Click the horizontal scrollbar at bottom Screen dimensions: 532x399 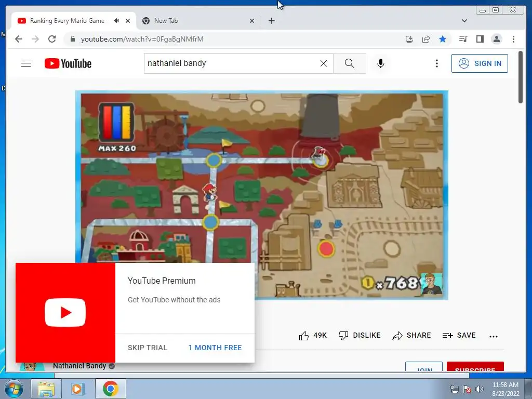[262, 375]
